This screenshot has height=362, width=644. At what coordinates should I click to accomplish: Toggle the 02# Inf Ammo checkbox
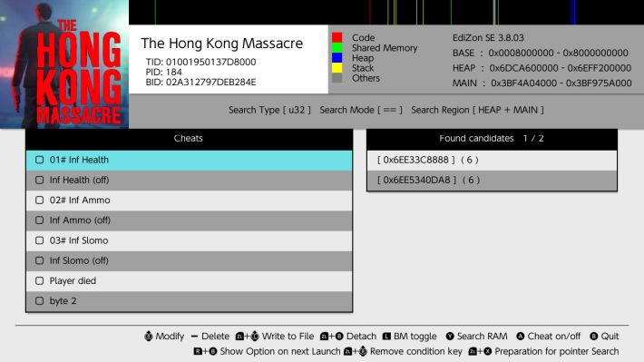pos(39,201)
